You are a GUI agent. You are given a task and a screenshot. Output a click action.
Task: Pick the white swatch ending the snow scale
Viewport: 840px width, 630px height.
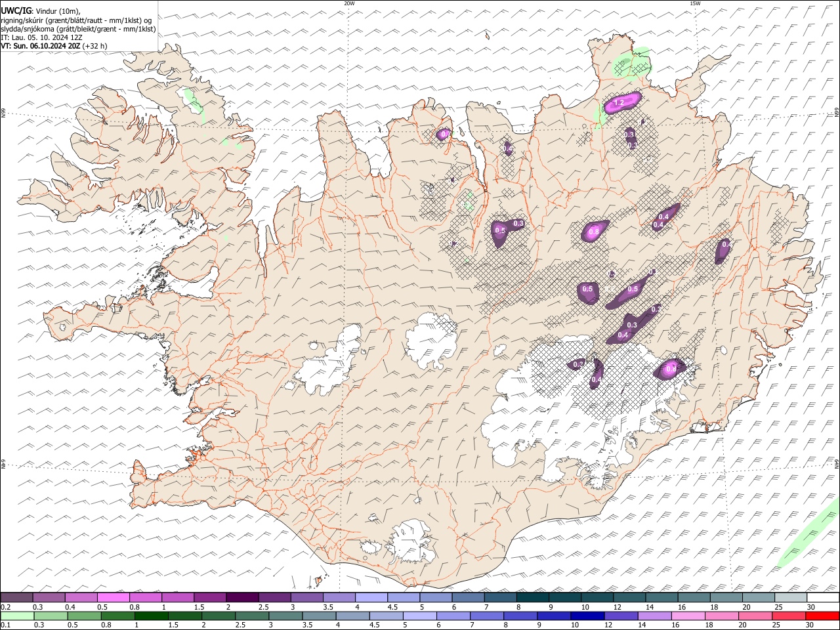coord(824,597)
